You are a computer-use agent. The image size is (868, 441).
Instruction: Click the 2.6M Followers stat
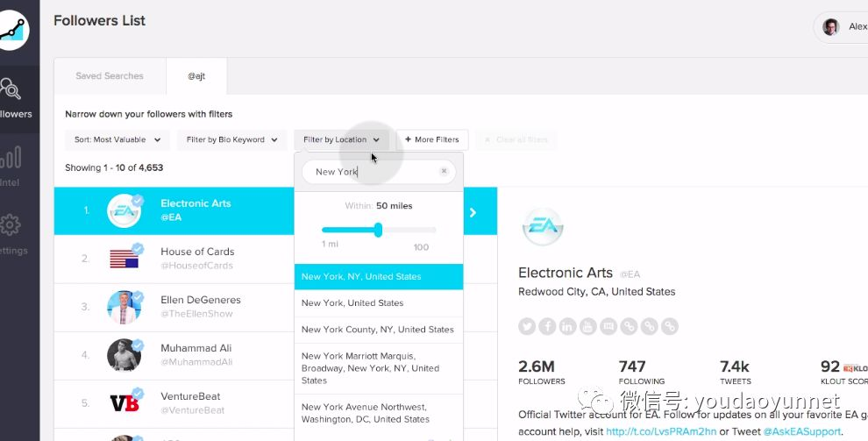[541, 373]
